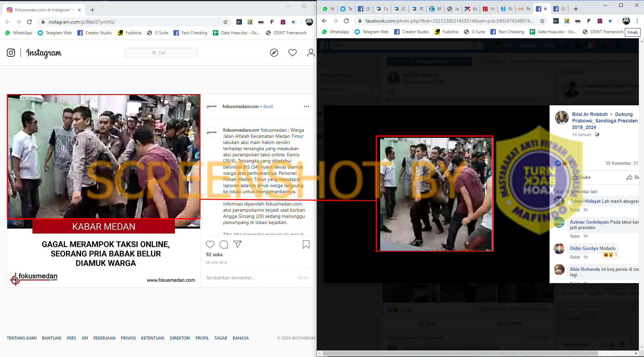Open Abie Rohanda commenter profile
The image size is (644, 357).
585,269
